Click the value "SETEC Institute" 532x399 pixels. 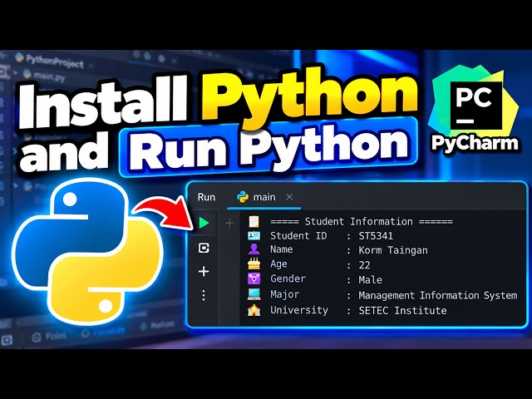(402, 310)
